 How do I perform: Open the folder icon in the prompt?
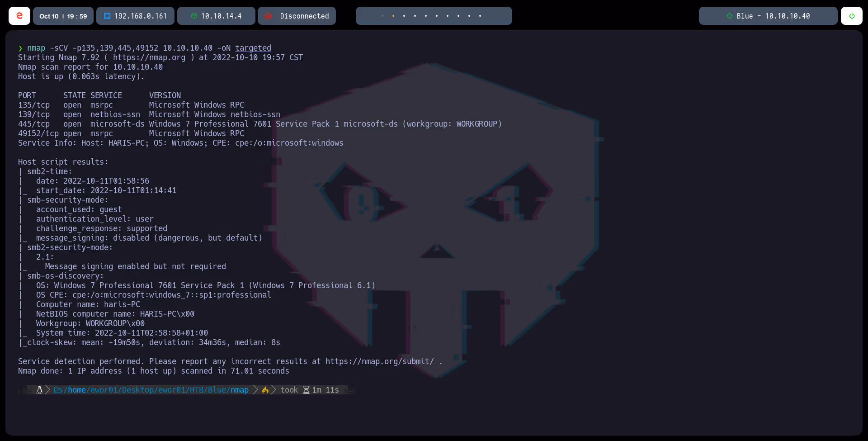tap(58, 390)
